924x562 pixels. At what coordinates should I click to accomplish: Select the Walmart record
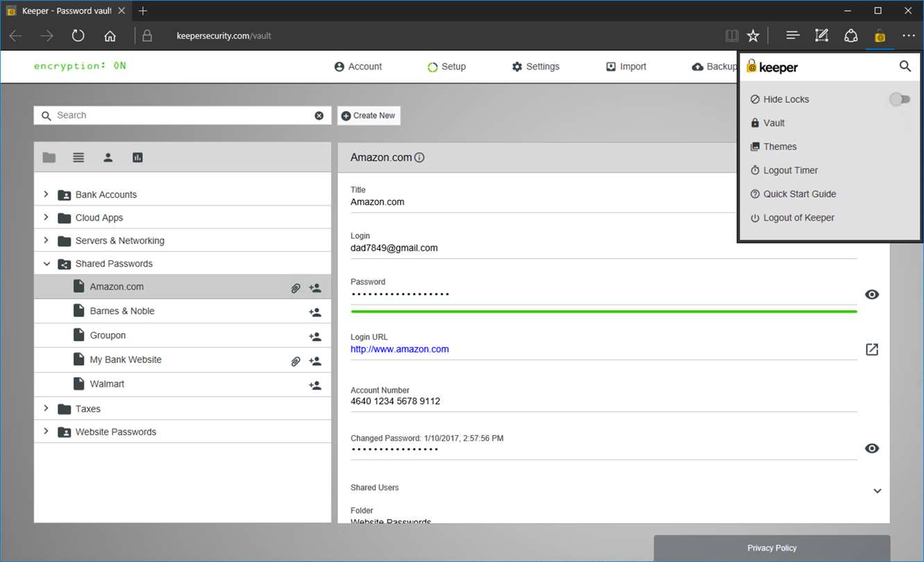[x=183, y=384]
